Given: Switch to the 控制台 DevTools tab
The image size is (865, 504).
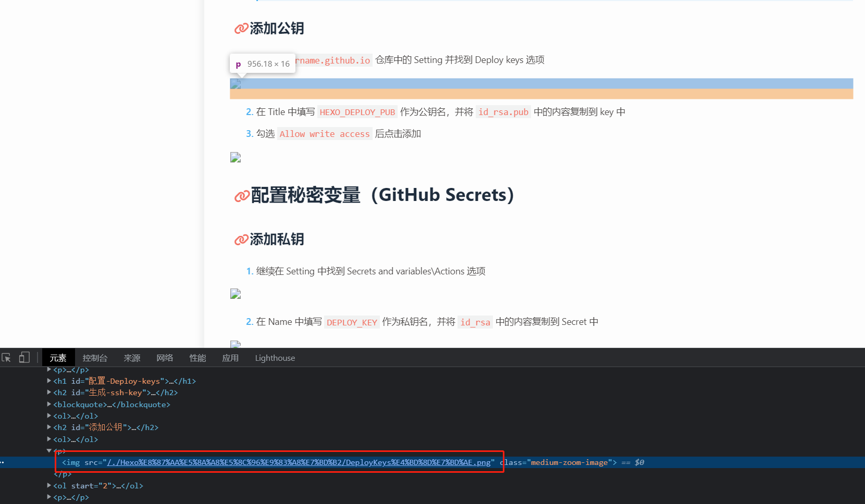Looking at the screenshot, I should point(94,357).
